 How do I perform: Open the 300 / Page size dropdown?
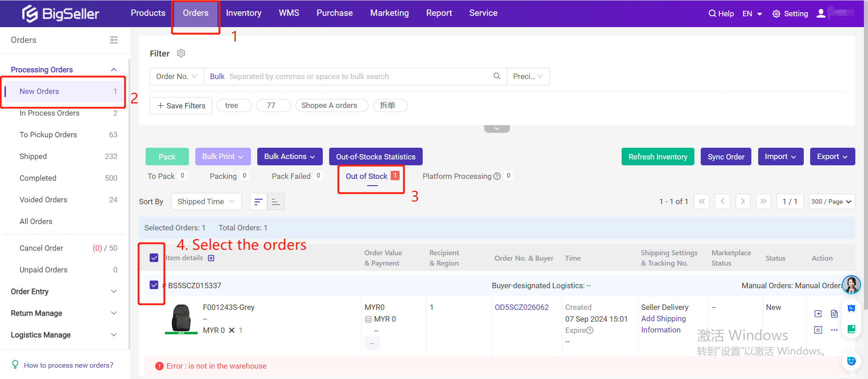point(831,201)
